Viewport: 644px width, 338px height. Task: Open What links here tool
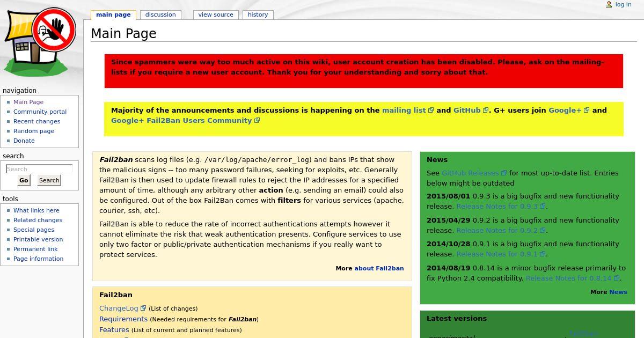(x=36, y=210)
